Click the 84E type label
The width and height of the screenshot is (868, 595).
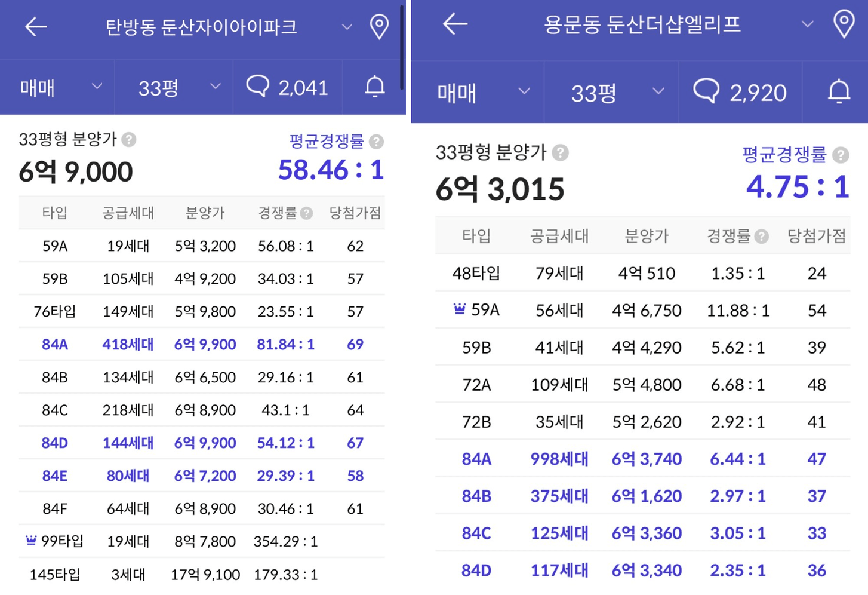point(55,476)
